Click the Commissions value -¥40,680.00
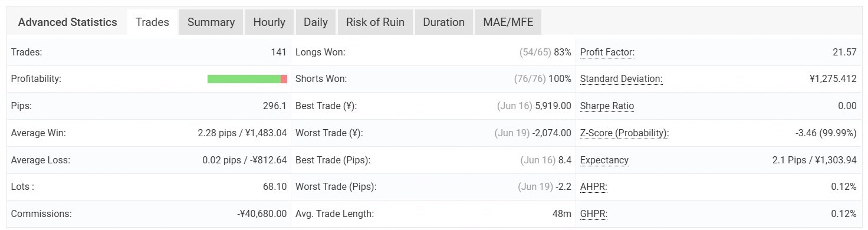868x230 pixels. [x=262, y=214]
